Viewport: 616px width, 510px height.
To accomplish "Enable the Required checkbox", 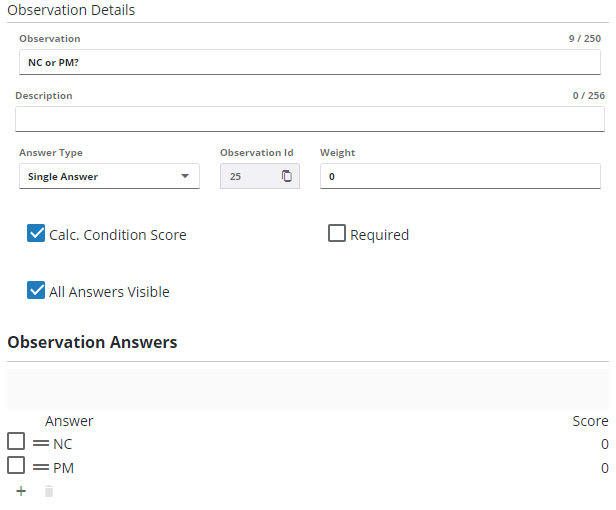I will (337, 234).
